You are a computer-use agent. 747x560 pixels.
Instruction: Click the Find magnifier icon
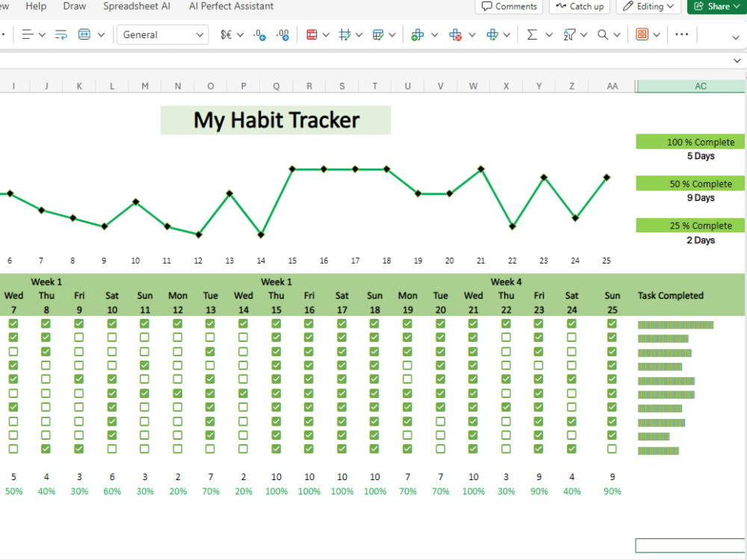603,35
